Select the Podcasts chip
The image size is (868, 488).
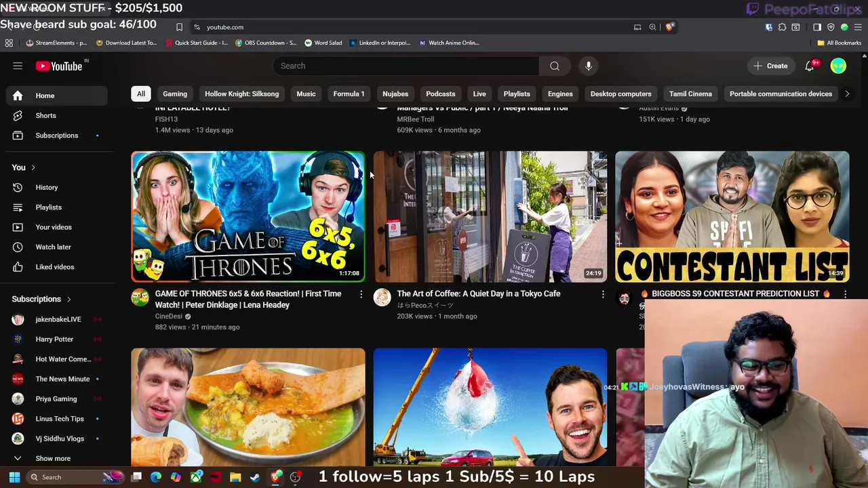(x=441, y=94)
